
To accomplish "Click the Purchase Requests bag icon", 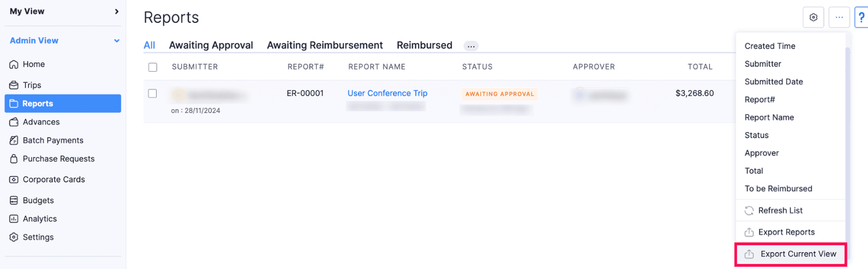I will click(14, 159).
